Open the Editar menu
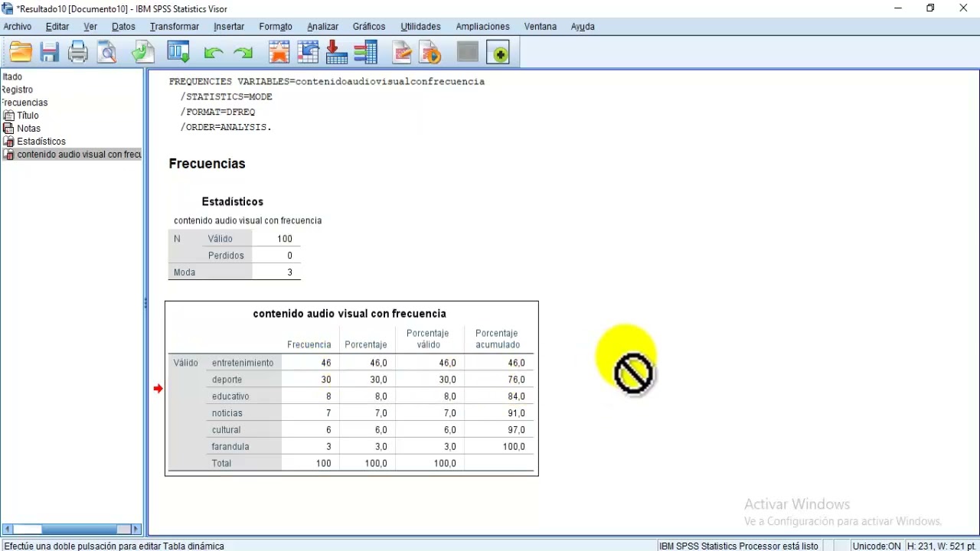This screenshot has width=980, height=551. (57, 26)
